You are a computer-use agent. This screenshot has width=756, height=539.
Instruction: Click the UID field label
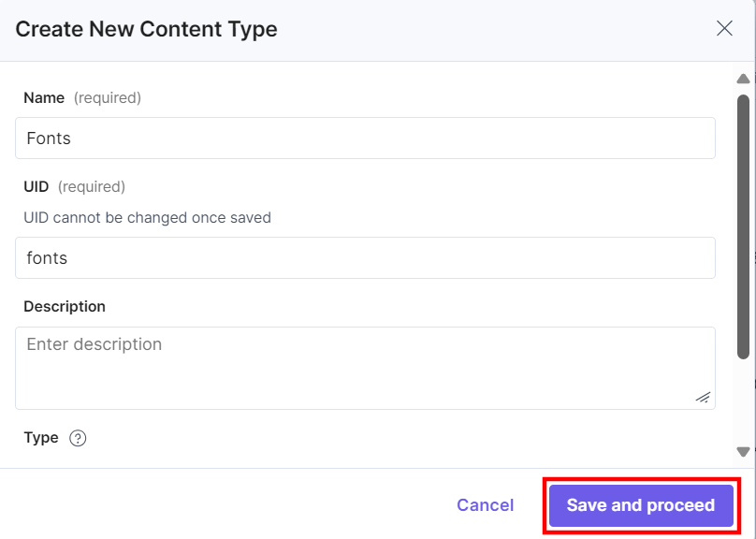pyautogui.click(x=36, y=186)
